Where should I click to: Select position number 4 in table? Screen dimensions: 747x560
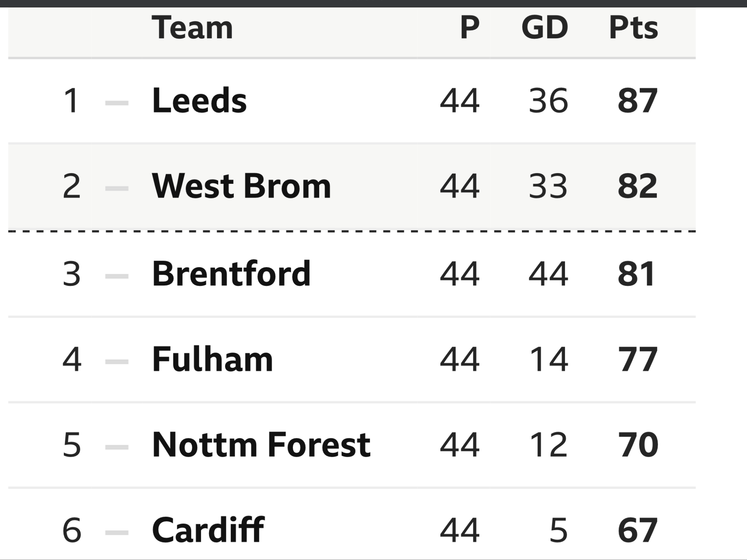[71, 359]
